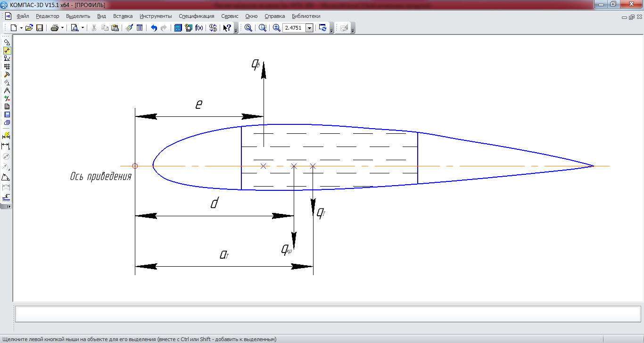Open the Спецификация menu

tap(196, 16)
